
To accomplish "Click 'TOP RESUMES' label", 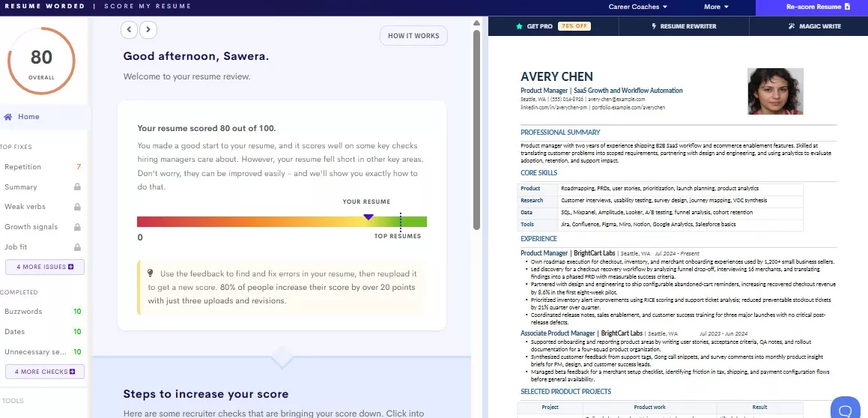I will 398,237.
